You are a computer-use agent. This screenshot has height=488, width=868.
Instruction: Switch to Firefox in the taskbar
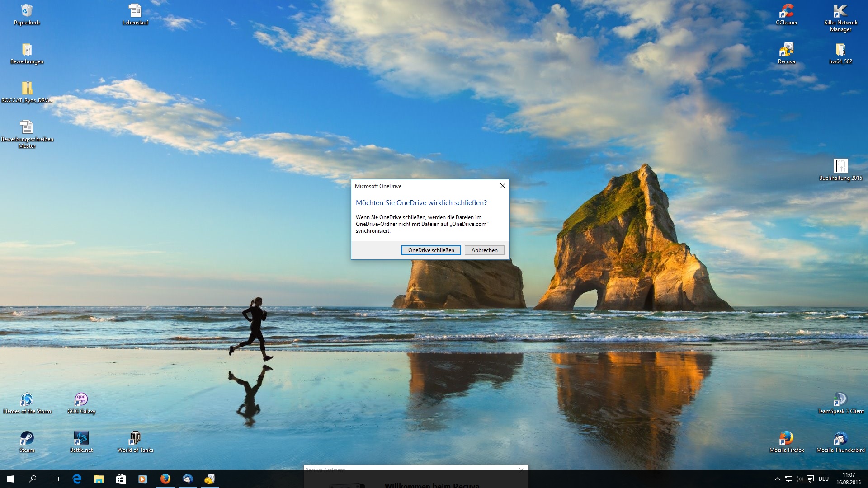pos(165,479)
